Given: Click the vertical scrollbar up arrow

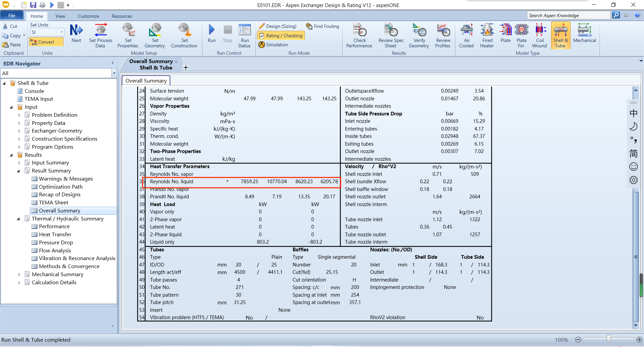Looking at the screenshot, I should point(636,90).
